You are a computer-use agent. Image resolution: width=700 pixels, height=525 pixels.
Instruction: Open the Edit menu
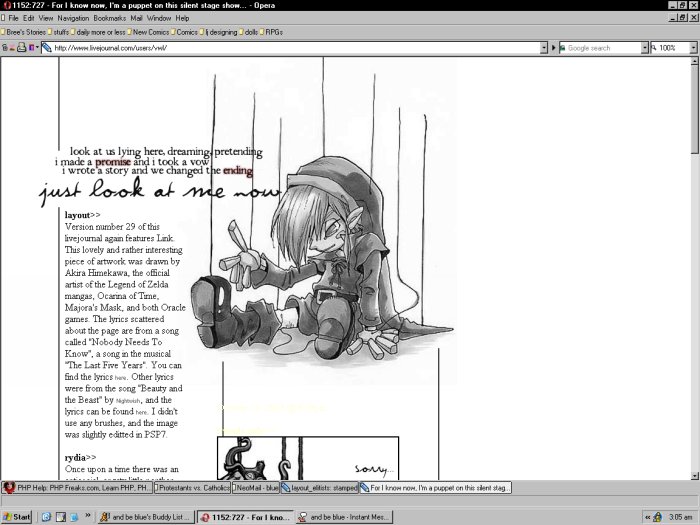29,18
